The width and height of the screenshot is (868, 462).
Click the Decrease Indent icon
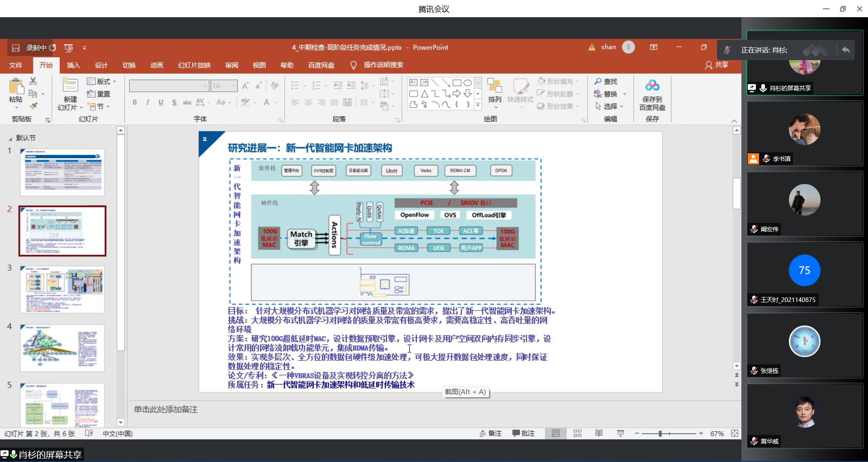pyautogui.click(x=338, y=85)
